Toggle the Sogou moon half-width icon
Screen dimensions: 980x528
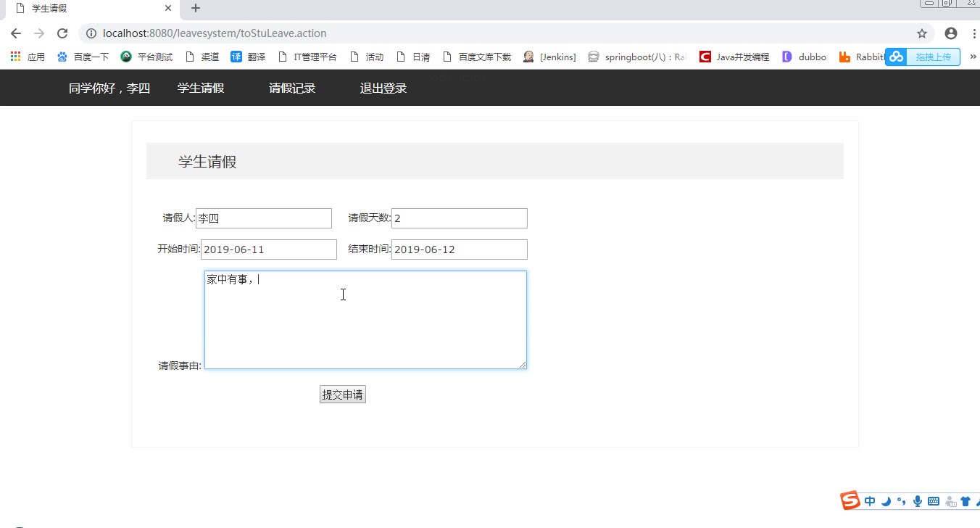click(886, 501)
